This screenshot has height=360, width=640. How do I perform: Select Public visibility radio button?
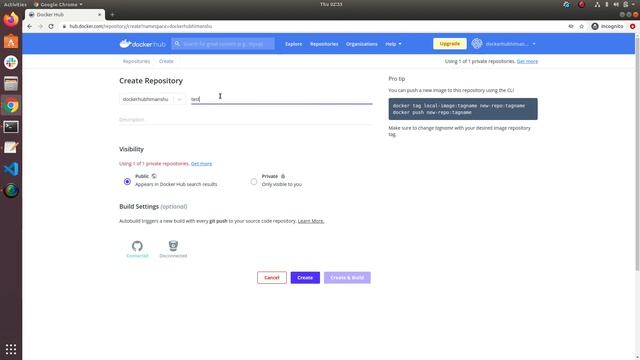tap(127, 181)
